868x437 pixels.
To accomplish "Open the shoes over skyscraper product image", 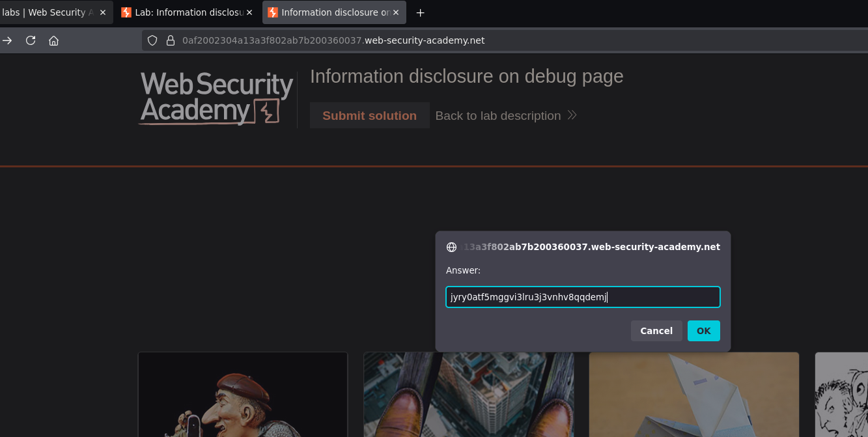I will pyautogui.click(x=469, y=395).
